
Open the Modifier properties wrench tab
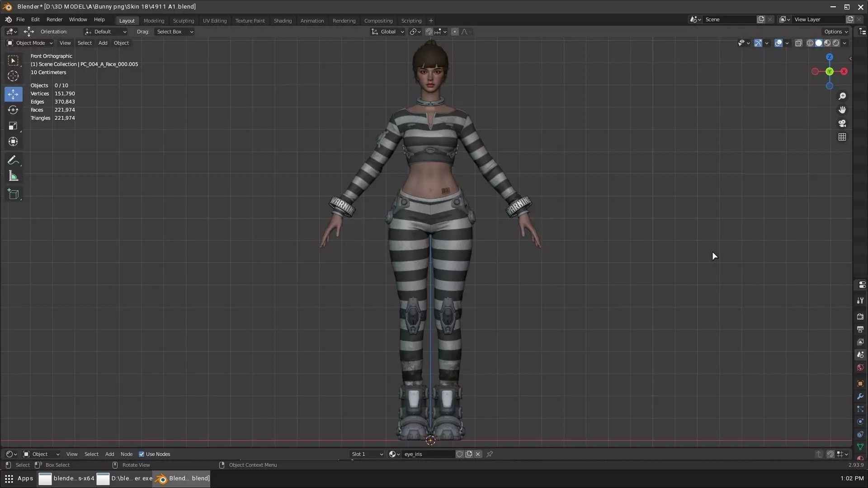(x=860, y=396)
